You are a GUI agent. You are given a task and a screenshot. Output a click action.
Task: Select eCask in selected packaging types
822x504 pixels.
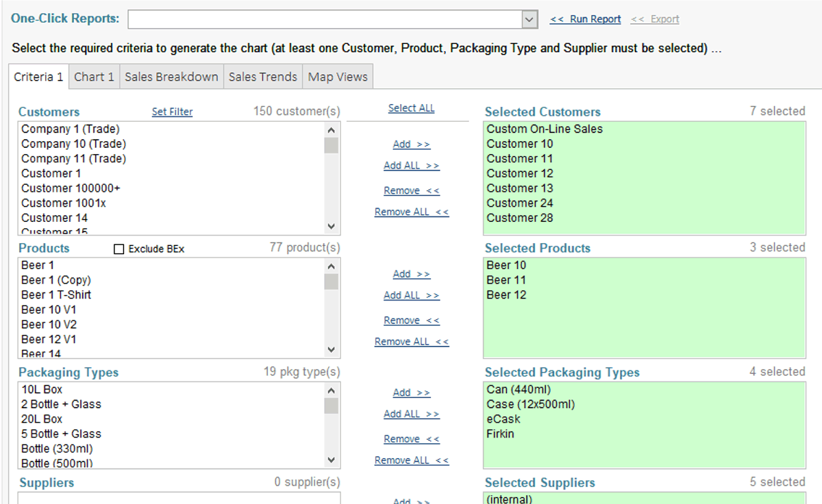[503, 419]
